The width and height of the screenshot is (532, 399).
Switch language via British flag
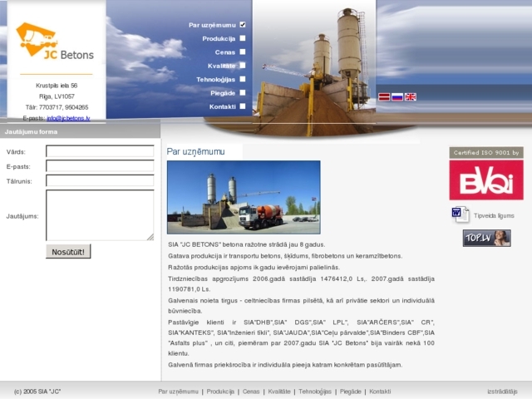(x=411, y=96)
